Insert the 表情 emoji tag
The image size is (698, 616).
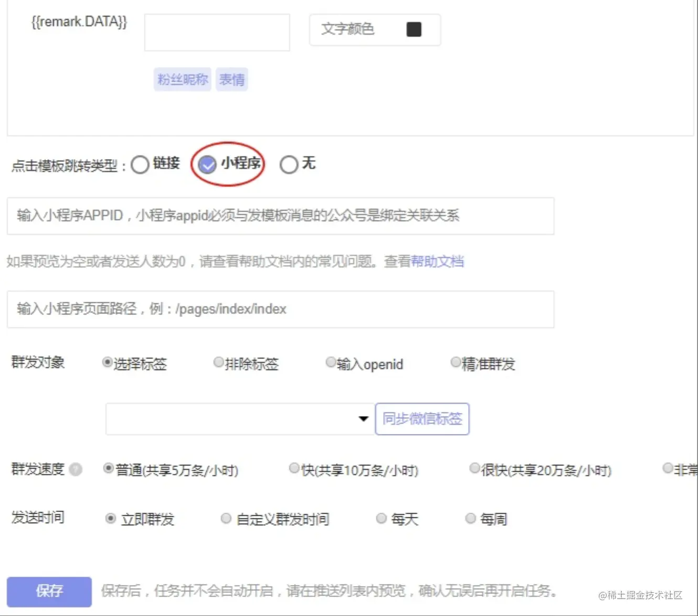(x=231, y=79)
